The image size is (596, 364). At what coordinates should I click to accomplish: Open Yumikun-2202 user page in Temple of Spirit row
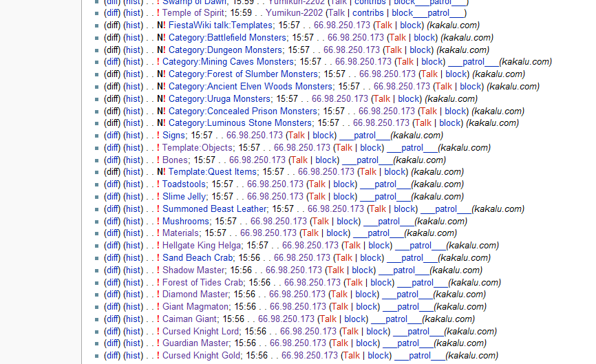pyautogui.click(x=294, y=13)
